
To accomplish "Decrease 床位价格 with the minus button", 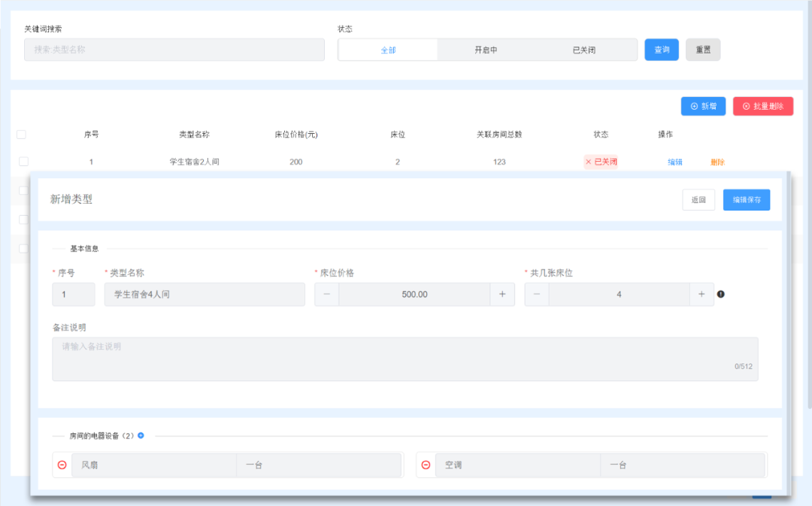I will pyautogui.click(x=326, y=294).
